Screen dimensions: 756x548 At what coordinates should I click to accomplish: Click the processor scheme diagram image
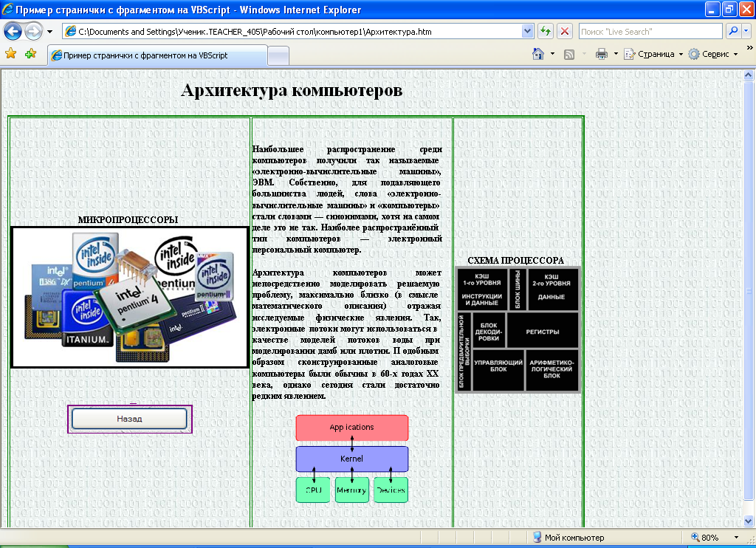coord(518,330)
